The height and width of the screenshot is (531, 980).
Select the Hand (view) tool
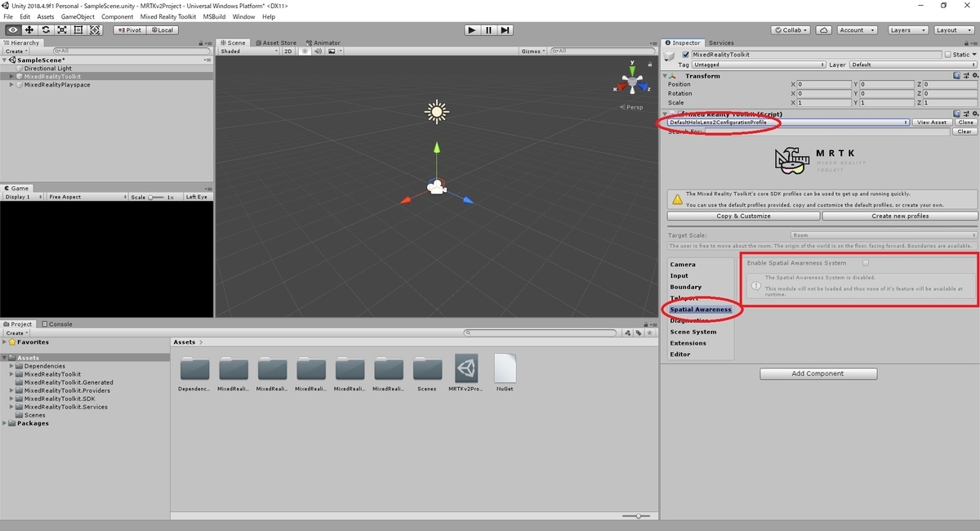(13, 29)
